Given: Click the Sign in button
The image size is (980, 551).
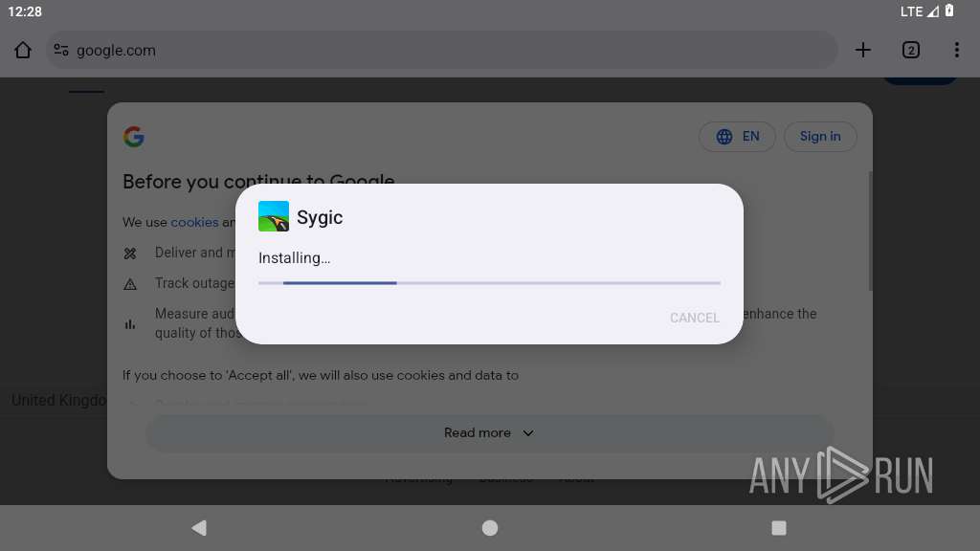Looking at the screenshot, I should (x=820, y=136).
